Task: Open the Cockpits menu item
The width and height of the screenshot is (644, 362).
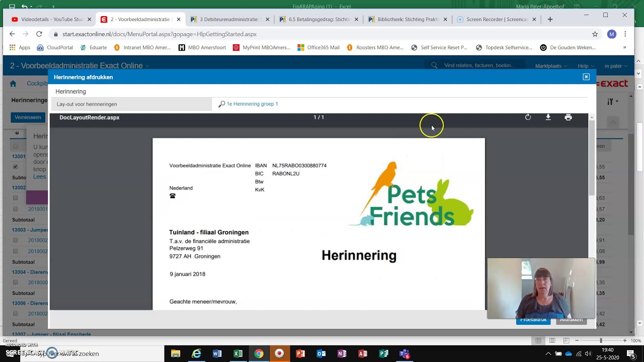Action: (37, 83)
